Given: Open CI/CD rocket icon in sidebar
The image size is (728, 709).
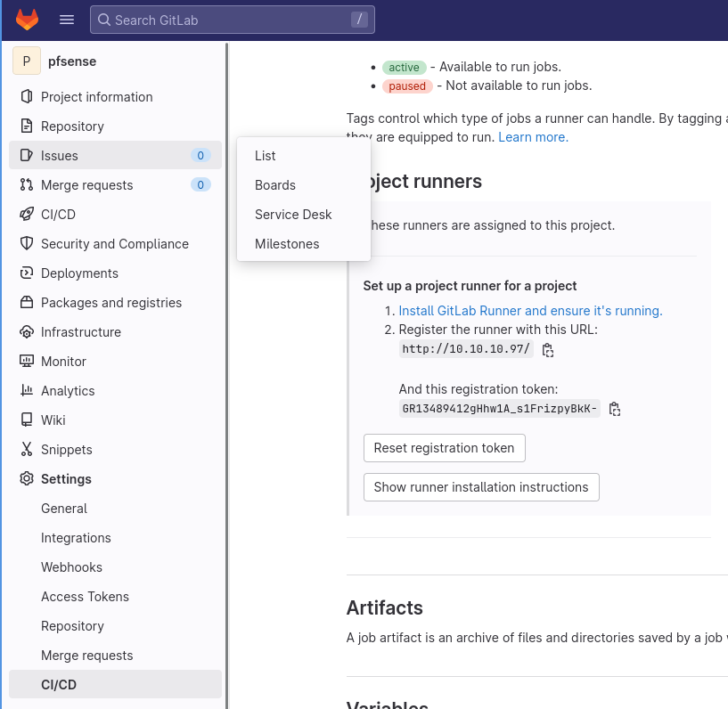Looking at the screenshot, I should point(27,215).
